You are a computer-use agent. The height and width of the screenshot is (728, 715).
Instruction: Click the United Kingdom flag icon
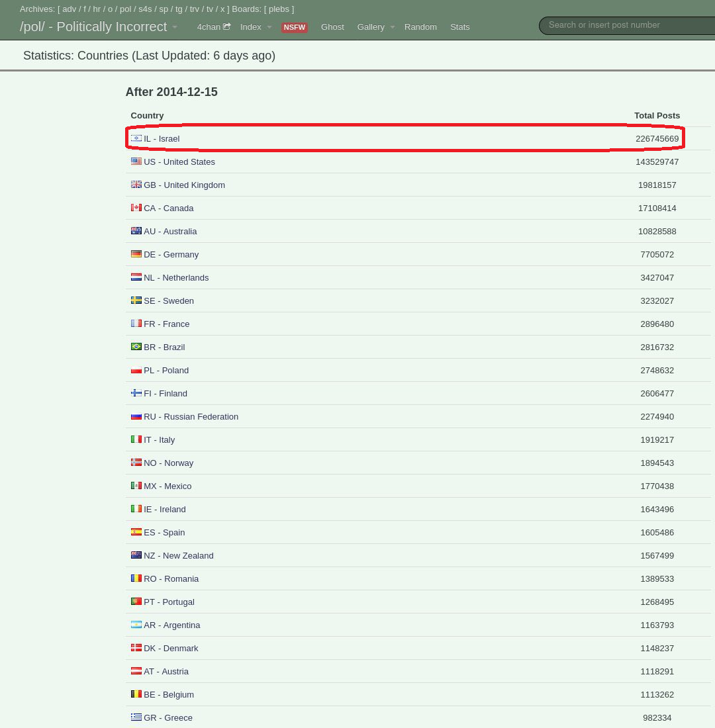136,185
